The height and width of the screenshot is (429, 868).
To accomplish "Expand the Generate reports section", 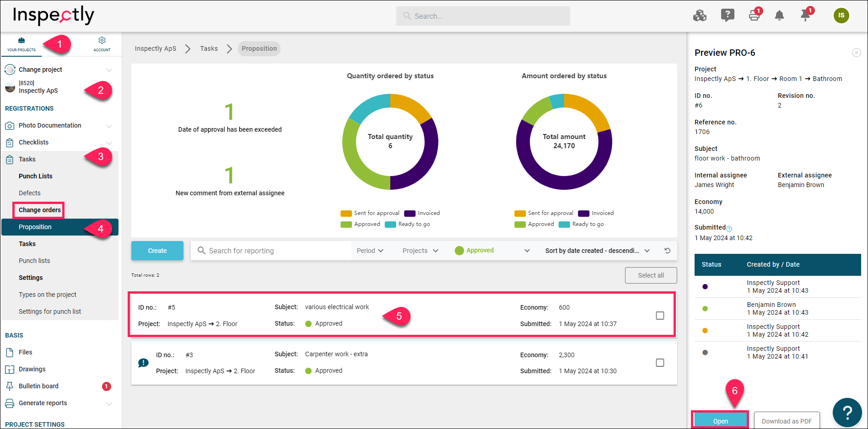I will coord(109,404).
